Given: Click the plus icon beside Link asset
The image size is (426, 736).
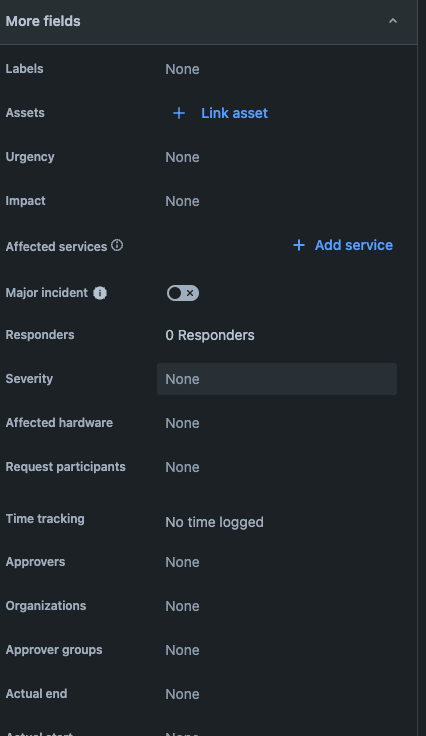Looking at the screenshot, I should (179, 113).
